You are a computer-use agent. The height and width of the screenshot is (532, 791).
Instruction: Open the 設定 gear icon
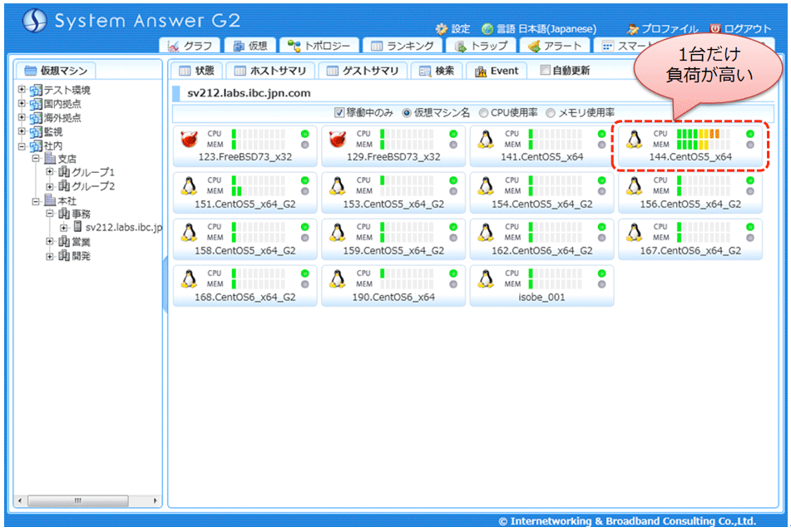(442, 29)
